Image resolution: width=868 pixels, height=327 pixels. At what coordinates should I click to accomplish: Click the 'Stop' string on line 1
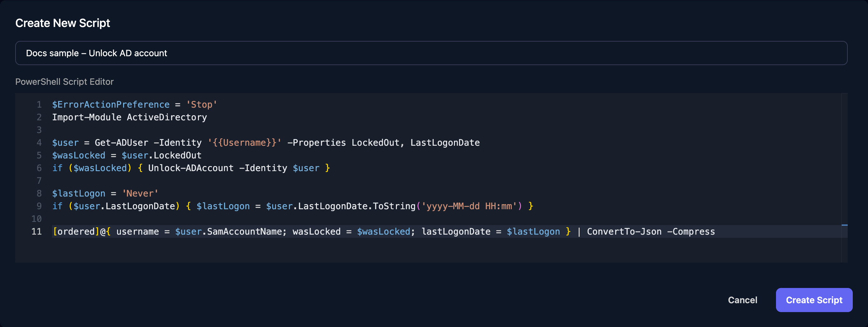coord(201,104)
